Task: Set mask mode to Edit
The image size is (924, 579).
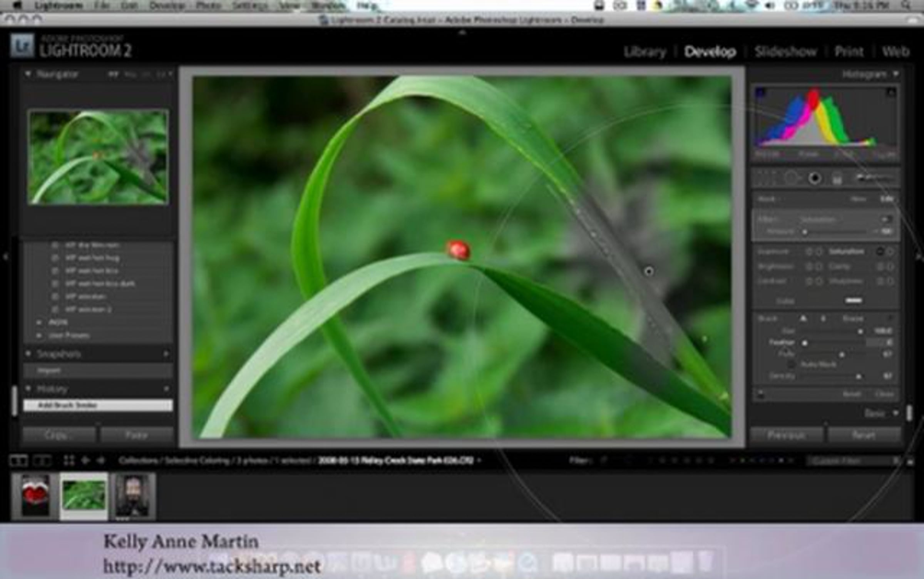Action: click(x=887, y=199)
